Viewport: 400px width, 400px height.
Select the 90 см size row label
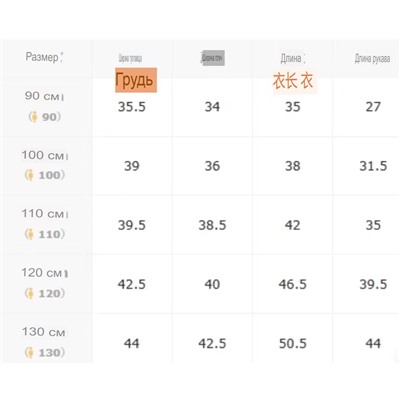(x=44, y=96)
